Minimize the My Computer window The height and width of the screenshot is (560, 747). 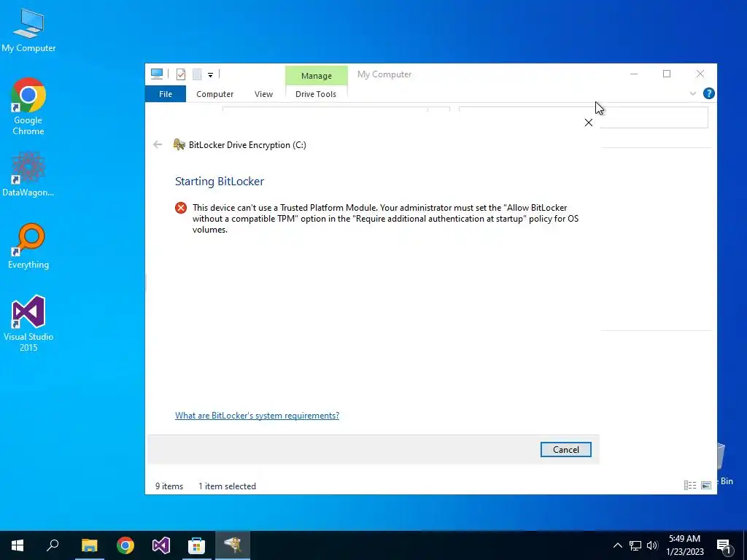pos(634,74)
